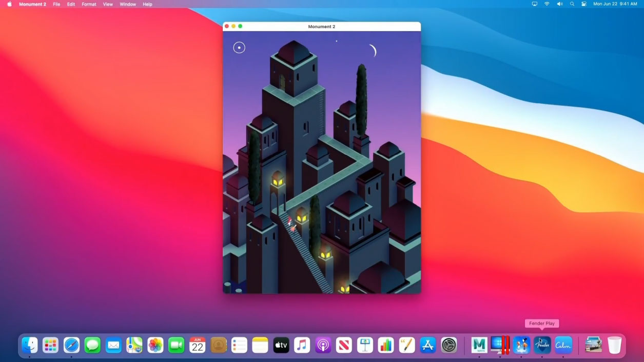This screenshot has height=362, width=644.
Task: Open the Format menu
Action: click(89, 4)
